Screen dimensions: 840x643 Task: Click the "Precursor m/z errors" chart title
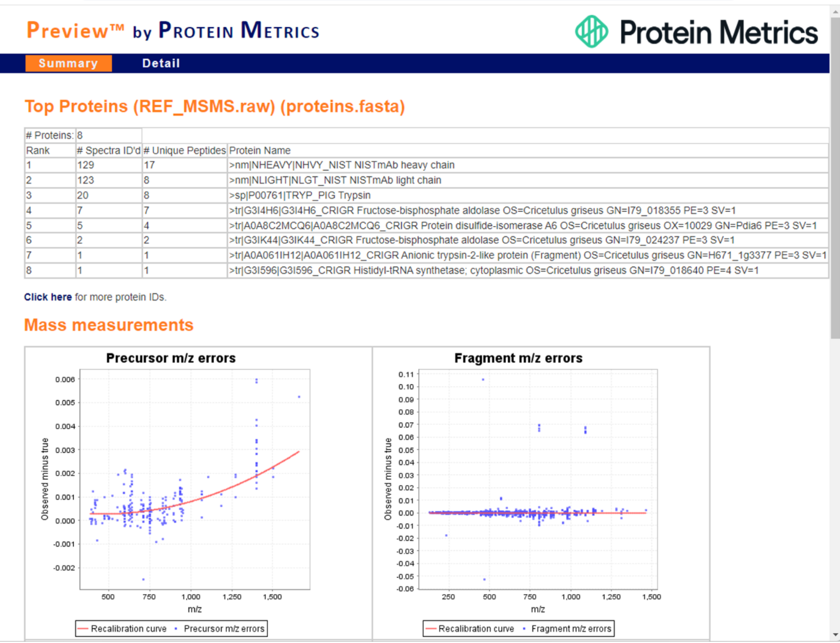click(171, 358)
